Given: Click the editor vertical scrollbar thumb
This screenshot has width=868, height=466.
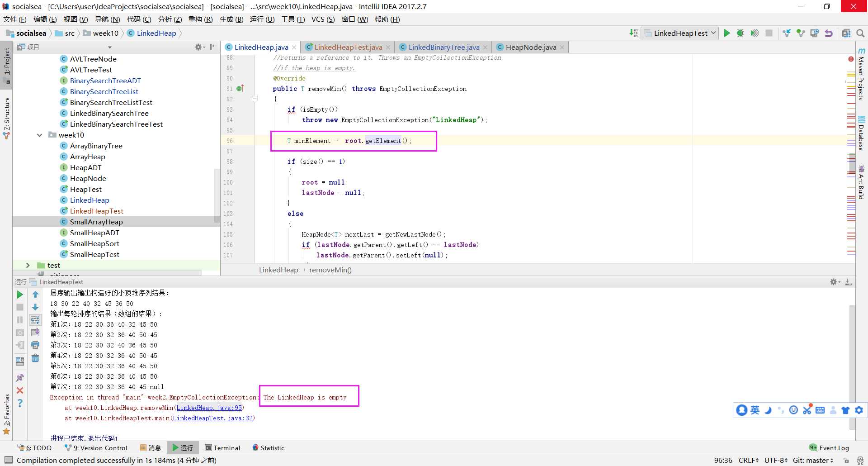Looking at the screenshot, I should 852,164.
